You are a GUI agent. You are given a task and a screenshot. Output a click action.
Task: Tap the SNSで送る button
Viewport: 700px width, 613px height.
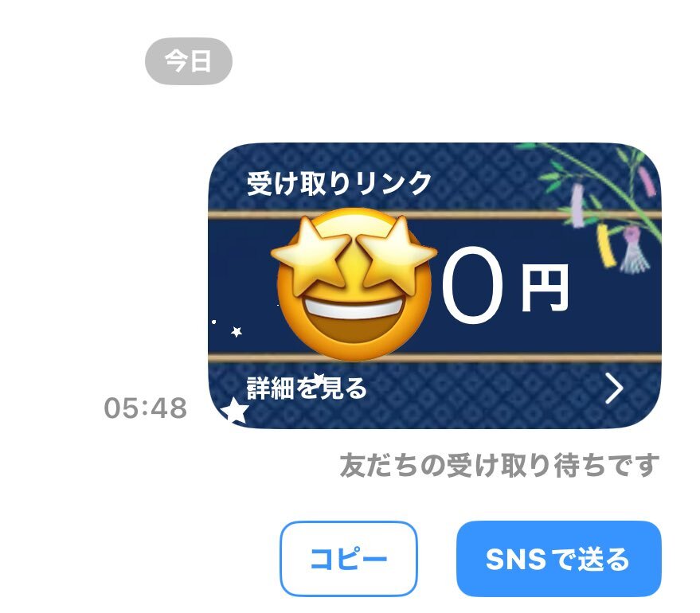pyautogui.click(x=558, y=559)
